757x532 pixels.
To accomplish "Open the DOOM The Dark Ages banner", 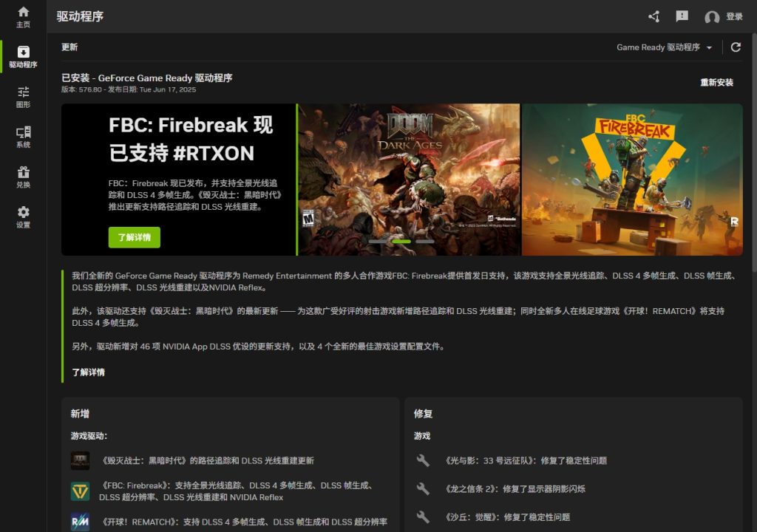I will [x=410, y=180].
